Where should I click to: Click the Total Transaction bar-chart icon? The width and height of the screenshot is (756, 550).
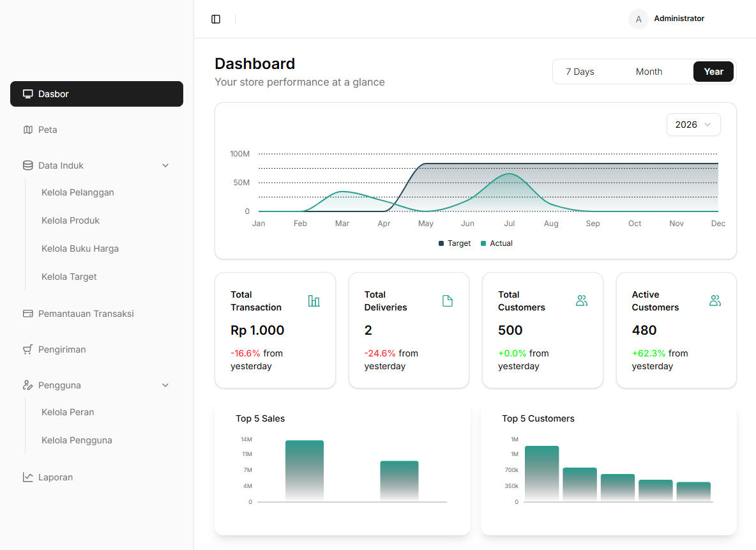tap(314, 301)
